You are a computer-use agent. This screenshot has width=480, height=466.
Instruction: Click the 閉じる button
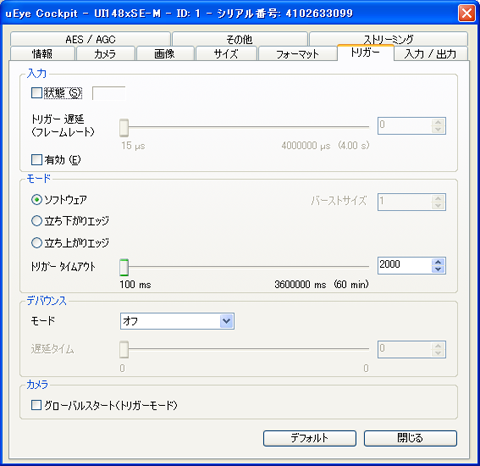point(410,438)
